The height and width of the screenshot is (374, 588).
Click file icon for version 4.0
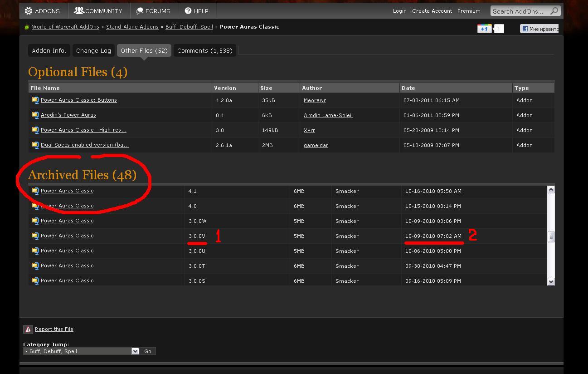pos(35,206)
